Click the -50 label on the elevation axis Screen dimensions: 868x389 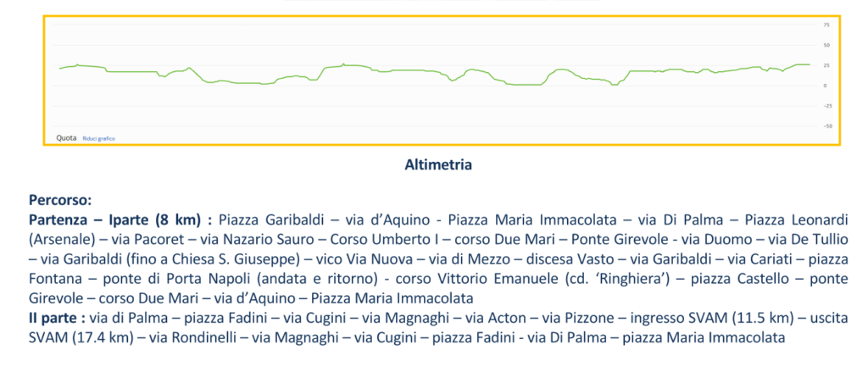click(826, 126)
